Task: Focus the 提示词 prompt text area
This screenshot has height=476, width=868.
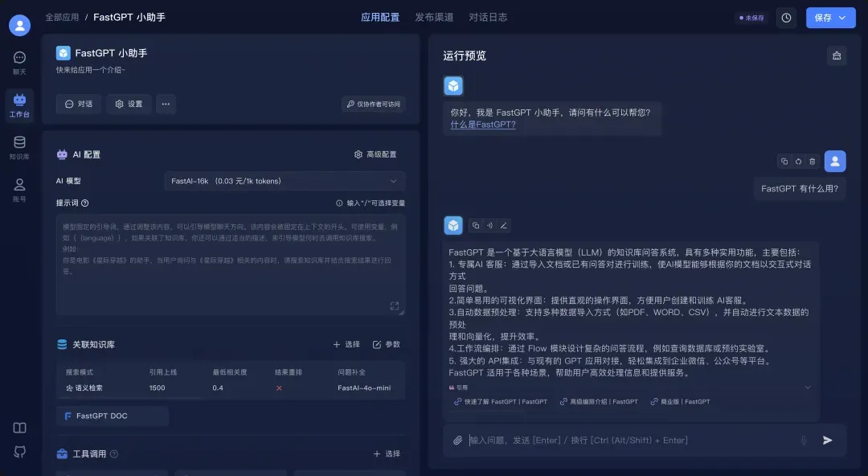Action: click(231, 265)
